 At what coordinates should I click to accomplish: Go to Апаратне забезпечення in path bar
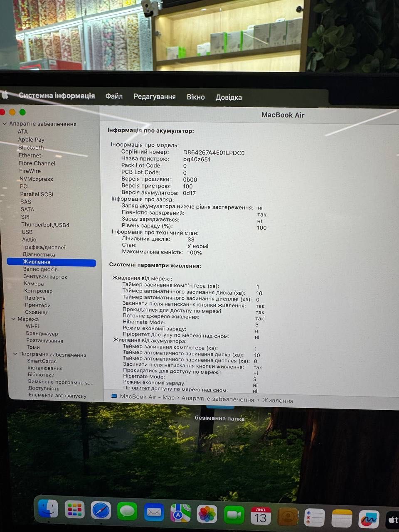tap(218, 399)
